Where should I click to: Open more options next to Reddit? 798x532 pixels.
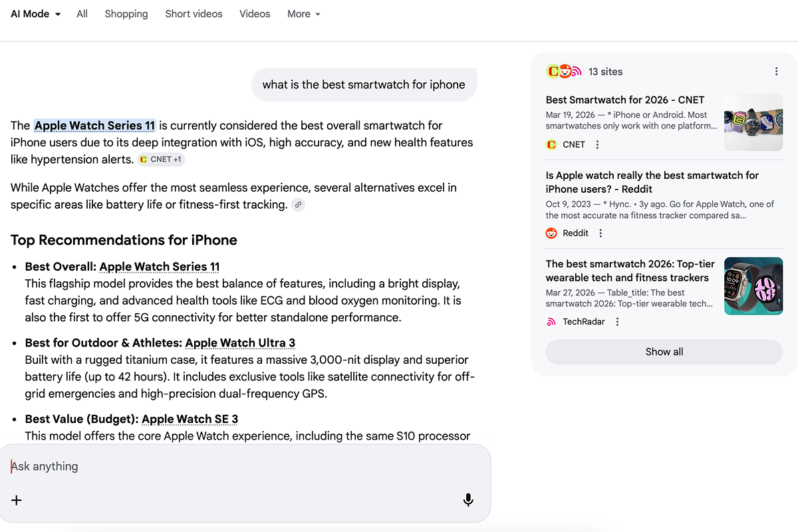tap(600, 233)
